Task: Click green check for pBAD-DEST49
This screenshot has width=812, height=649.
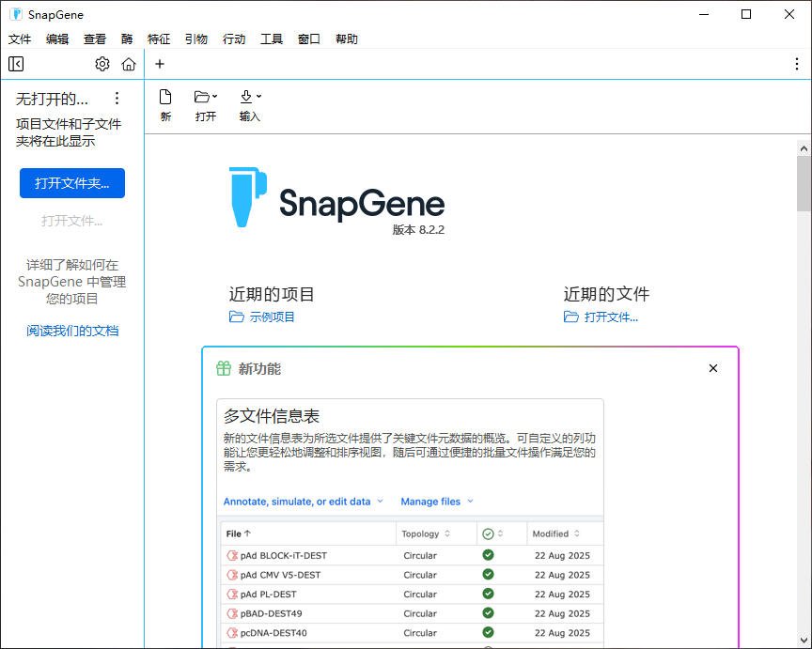Action: [x=488, y=612]
